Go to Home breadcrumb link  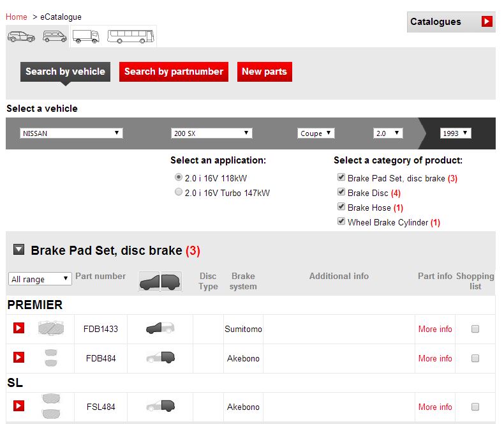pyautogui.click(x=17, y=17)
